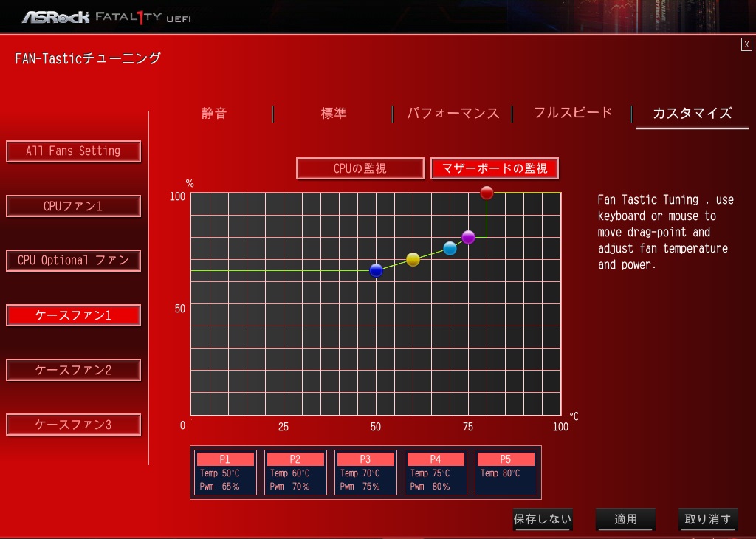This screenshot has height=539, width=756.
Task: Click the 取り消す cancel button
Action: (x=708, y=519)
